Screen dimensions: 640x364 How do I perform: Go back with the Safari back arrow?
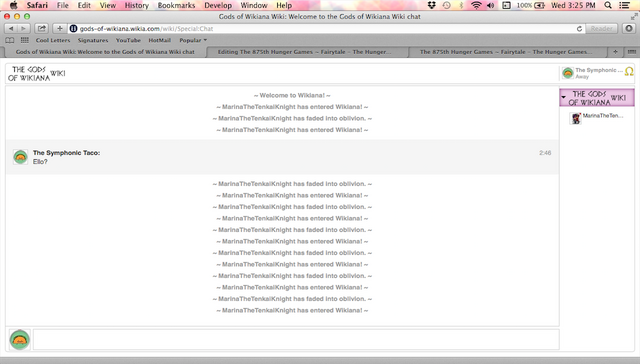11,29
